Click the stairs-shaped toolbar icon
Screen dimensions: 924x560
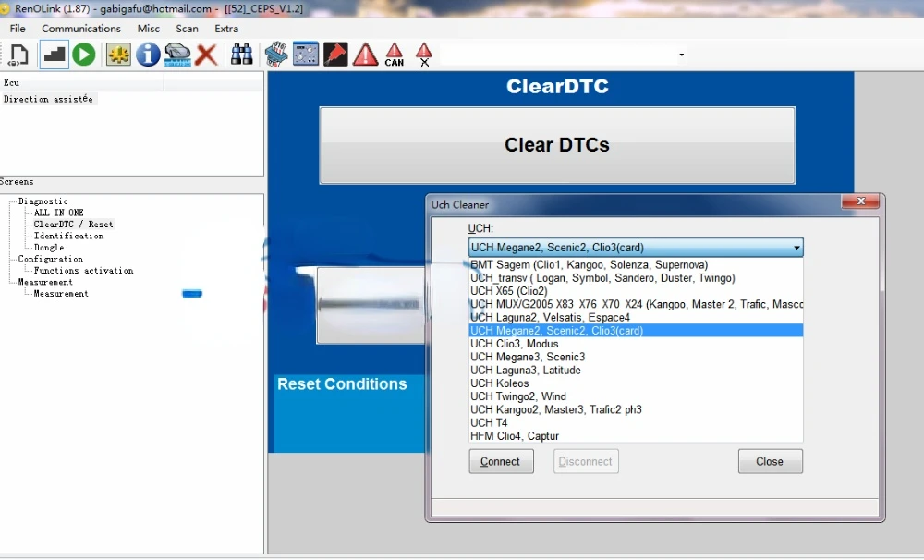pyautogui.click(x=55, y=55)
